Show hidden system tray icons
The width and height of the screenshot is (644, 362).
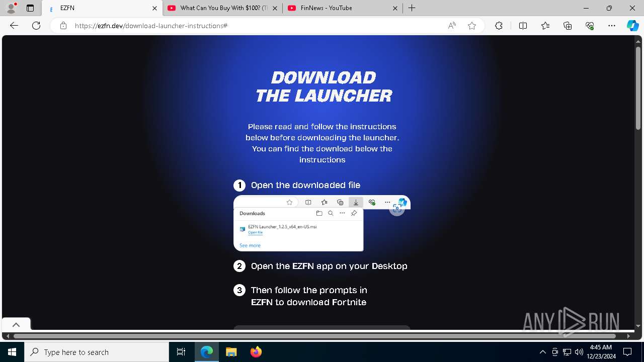tap(542, 352)
